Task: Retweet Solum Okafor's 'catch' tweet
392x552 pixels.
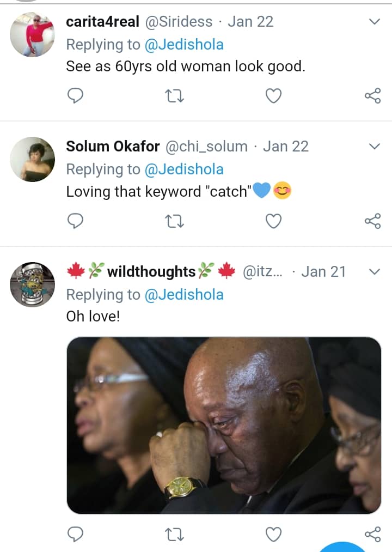Action: (174, 221)
